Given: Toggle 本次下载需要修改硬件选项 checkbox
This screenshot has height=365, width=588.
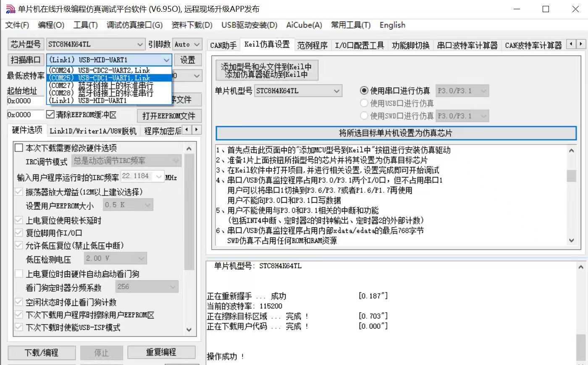Looking at the screenshot, I should point(19,148).
